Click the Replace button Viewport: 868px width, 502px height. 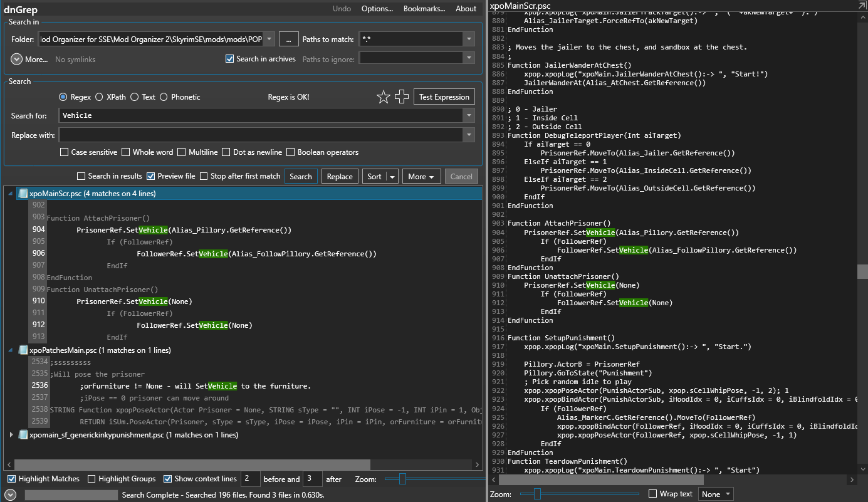[340, 177]
